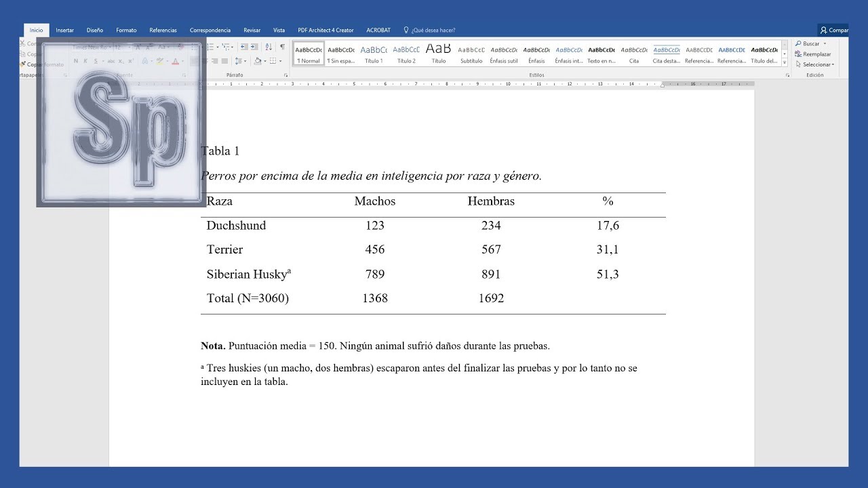Click the 'Duchshund' row label
Image resolution: width=868 pixels, height=488 pixels.
click(237, 226)
